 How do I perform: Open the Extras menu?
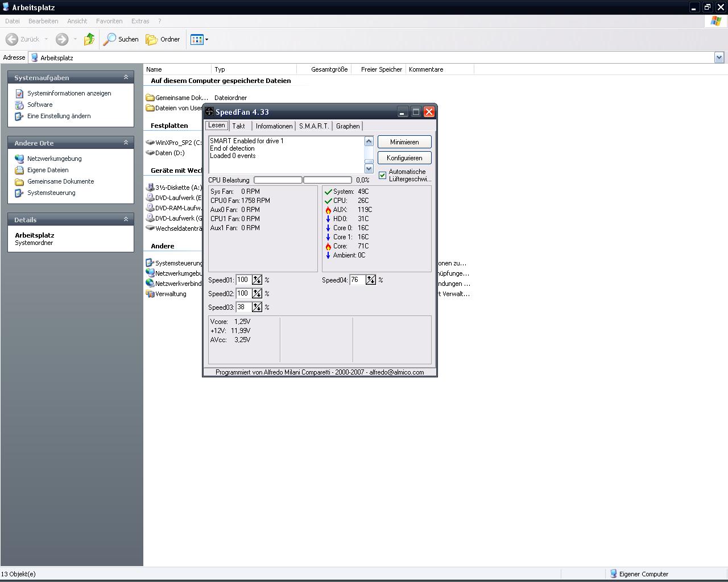pyautogui.click(x=140, y=21)
